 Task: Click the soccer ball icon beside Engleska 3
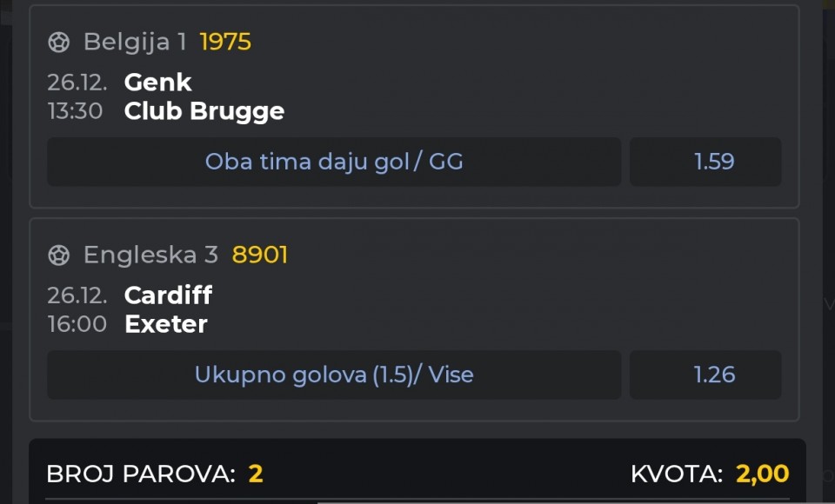tap(58, 255)
